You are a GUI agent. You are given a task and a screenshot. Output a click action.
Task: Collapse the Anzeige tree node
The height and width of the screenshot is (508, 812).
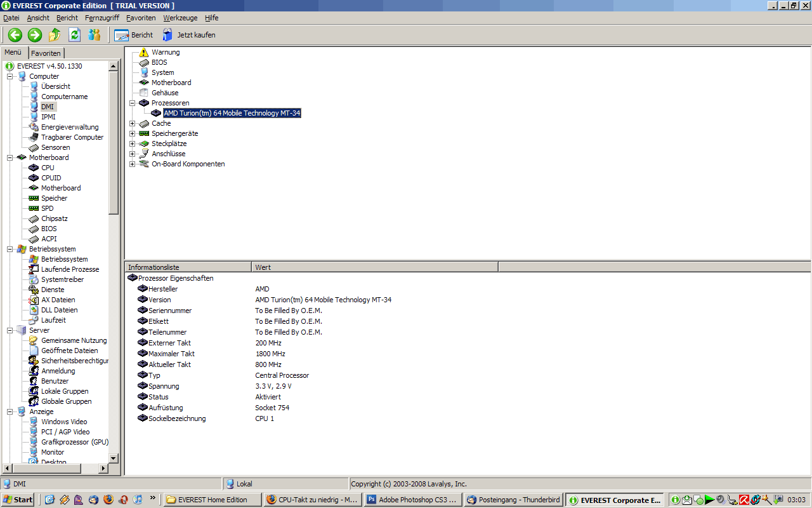pos(10,411)
